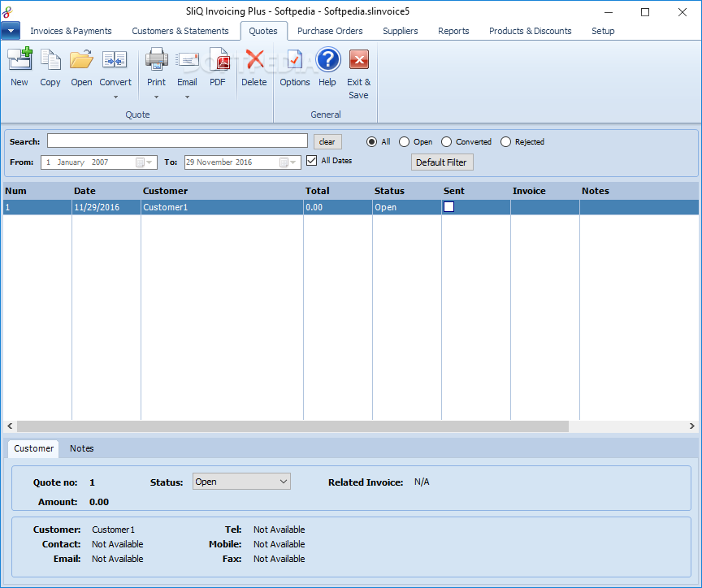Expand the Email dropdown arrow
This screenshot has width=702, height=588.
point(187,97)
